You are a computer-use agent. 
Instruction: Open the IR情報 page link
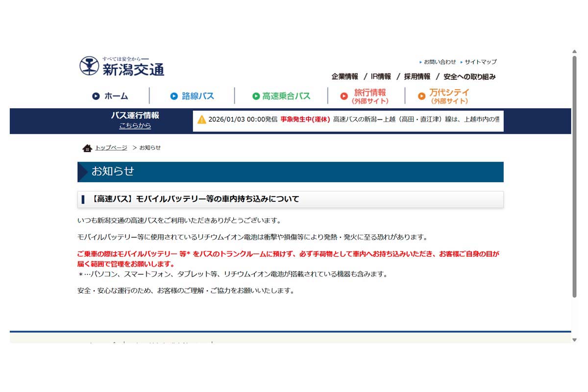click(x=381, y=76)
